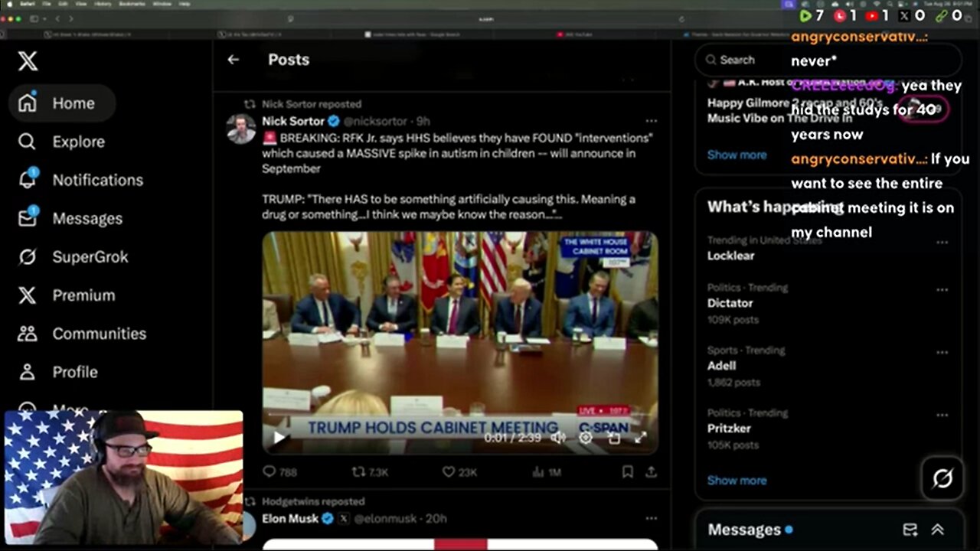Bookmark the Nick Sortor post
Screen dimensions: 980x551
coord(627,472)
